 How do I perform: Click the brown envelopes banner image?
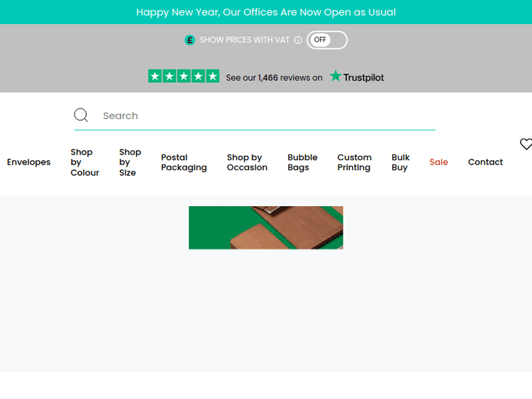click(x=266, y=227)
